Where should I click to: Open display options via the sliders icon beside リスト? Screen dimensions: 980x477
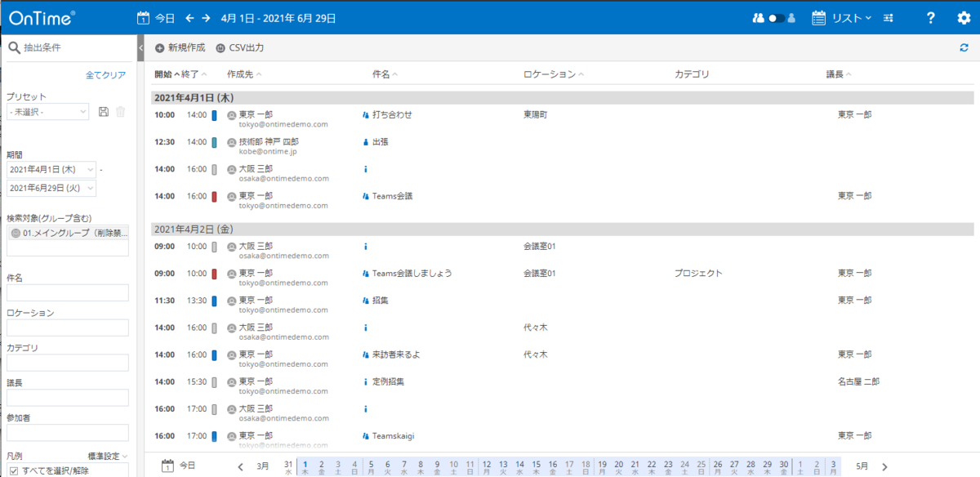click(x=888, y=17)
